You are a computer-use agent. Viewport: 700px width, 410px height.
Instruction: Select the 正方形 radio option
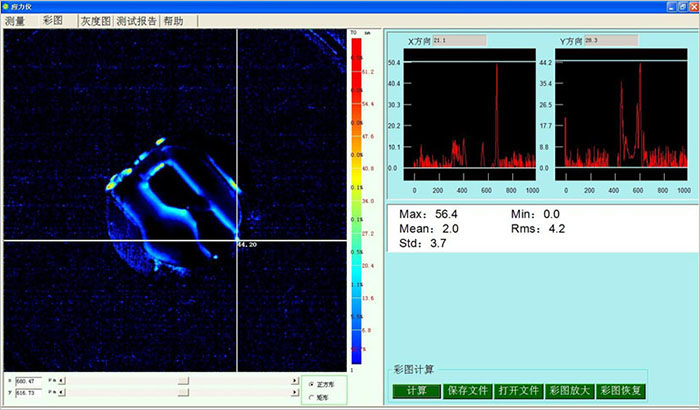(x=311, y=384)
